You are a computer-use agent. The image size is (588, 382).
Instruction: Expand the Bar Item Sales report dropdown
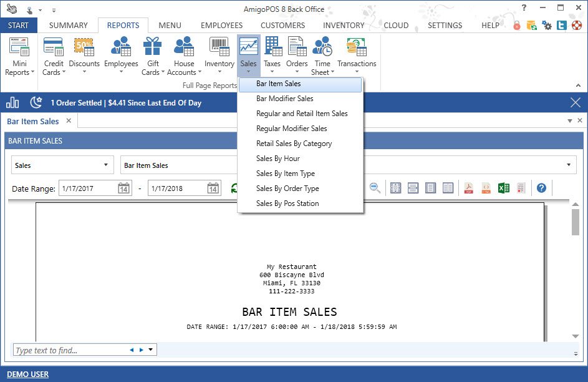coord(569,165)
